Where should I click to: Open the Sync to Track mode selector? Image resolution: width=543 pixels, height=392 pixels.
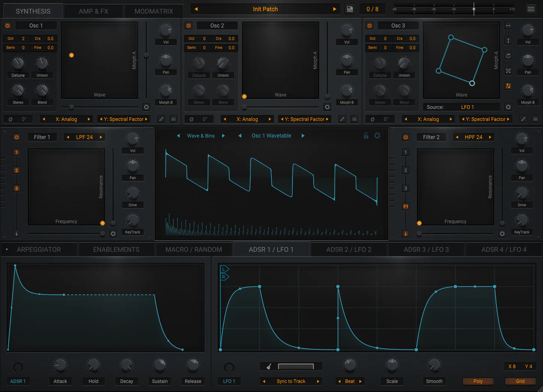(x=291, y=381)
